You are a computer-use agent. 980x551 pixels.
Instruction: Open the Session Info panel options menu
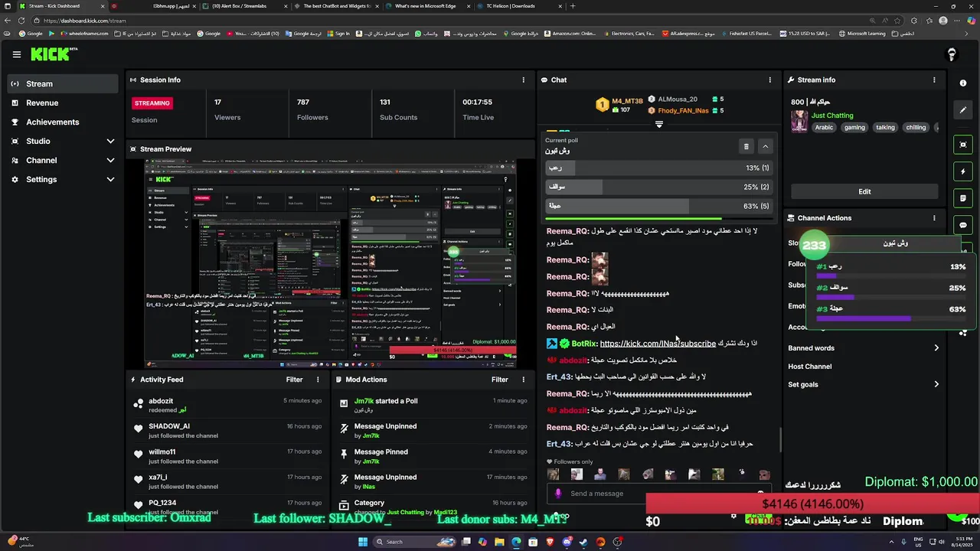(524, 80)
